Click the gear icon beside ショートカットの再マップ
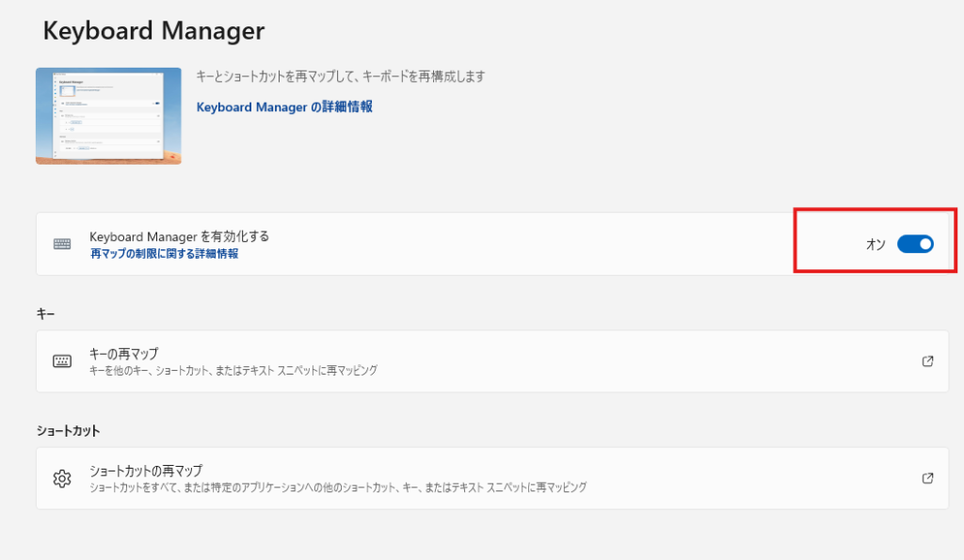Viewport: 964px width, 560px height. [x=62, y=478]
